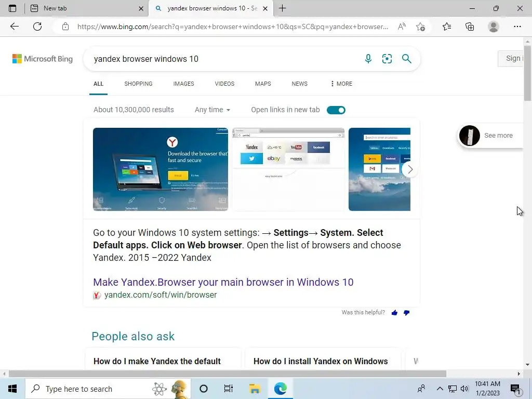Switch to NEWS results tab
Image resolution: width=532 pixels, height=399 pixels.
[x=300, y=84]
